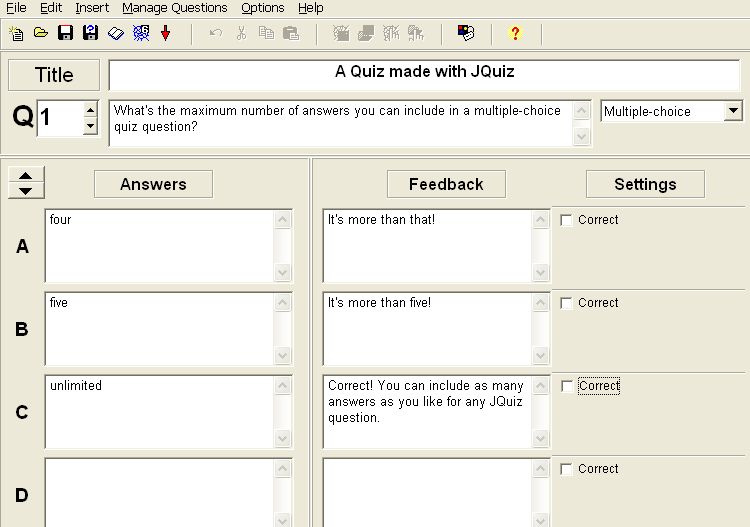Click scroll-up arrow in feedback C box
Image resolution: width=750 pixels, height=527 pixels.
coord(540,385)
